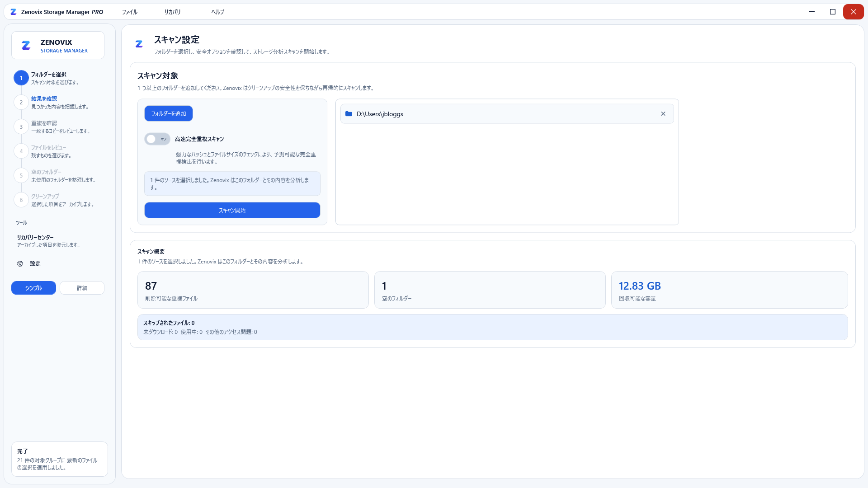Click the 完了 status message card
This screenshot has height=488, width=868.
pos(60,459)
